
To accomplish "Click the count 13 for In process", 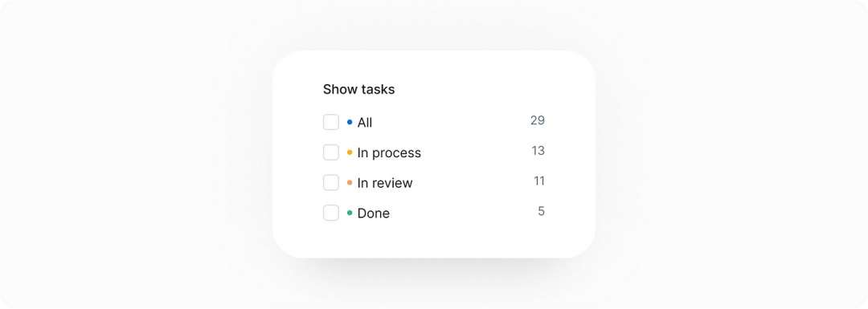I will click(538, 151).
